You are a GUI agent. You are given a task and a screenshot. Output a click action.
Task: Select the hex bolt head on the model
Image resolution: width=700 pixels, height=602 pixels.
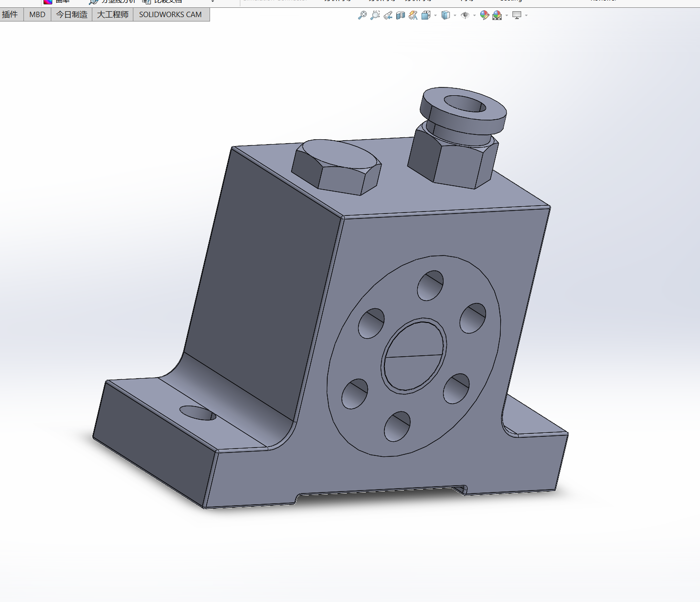336,167
